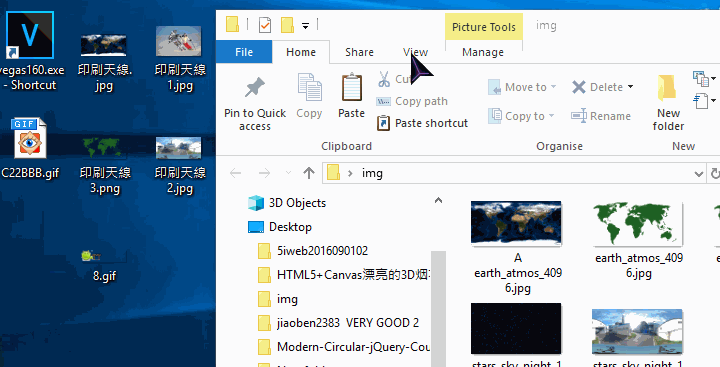The height and width of the screenshot is (367, 720).
Task: Select the dark stars_sky_night thumbnail
Action: point(516,328)
